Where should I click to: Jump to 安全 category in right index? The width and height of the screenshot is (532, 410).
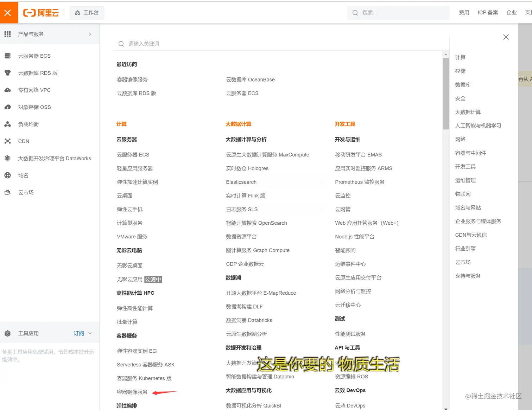[460, 98]
